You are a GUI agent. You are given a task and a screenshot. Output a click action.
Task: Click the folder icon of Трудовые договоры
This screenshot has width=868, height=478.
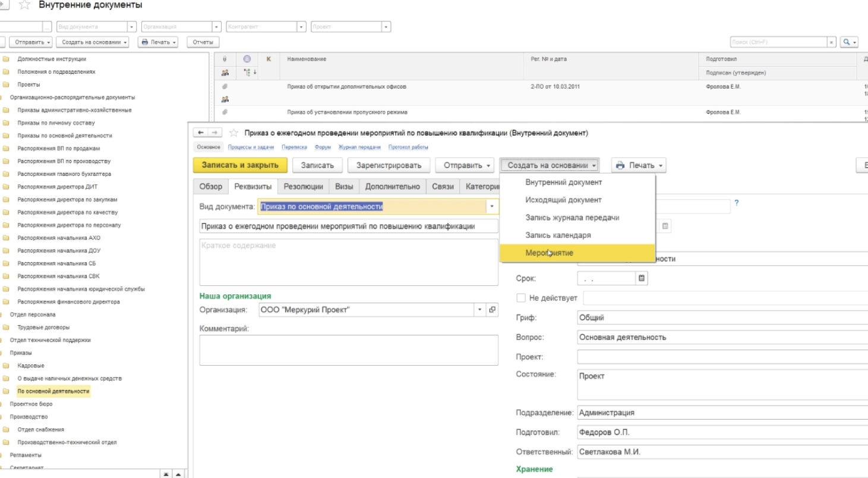5,327
